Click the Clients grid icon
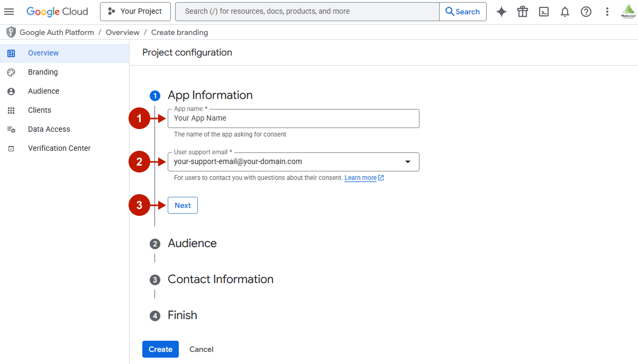Image resolution: width=638 pixels, height=364 pixels. [11, 110]
